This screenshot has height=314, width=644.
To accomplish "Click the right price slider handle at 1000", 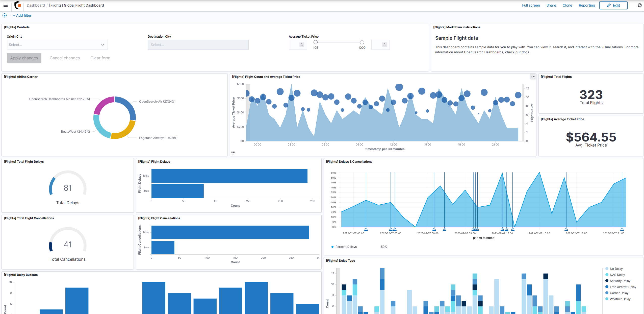I will pyautogui.click(x=362, y=42).
